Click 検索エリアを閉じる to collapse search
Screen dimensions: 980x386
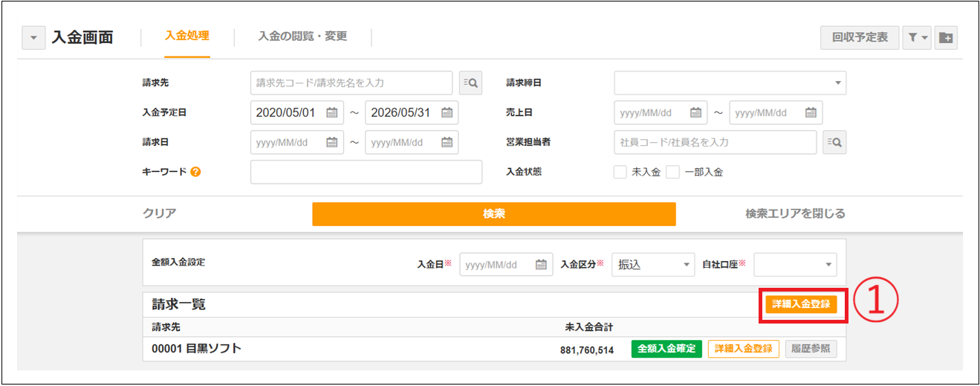click(796, 213)
